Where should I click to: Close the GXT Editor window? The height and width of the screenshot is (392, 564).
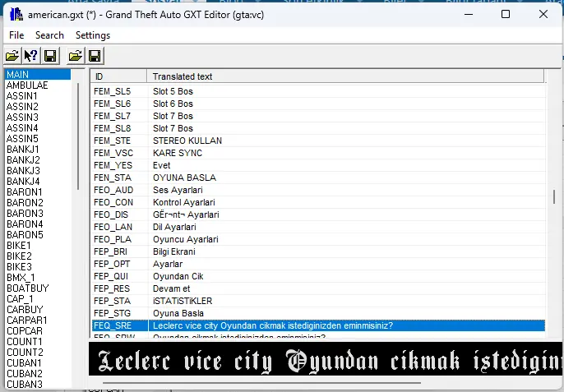click(x=543, y=15)
